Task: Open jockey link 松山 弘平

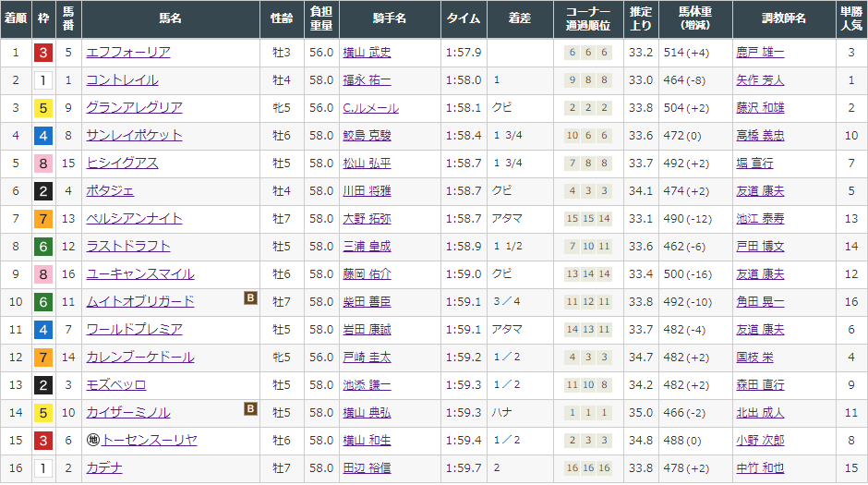Action: (x=367, y=163)
